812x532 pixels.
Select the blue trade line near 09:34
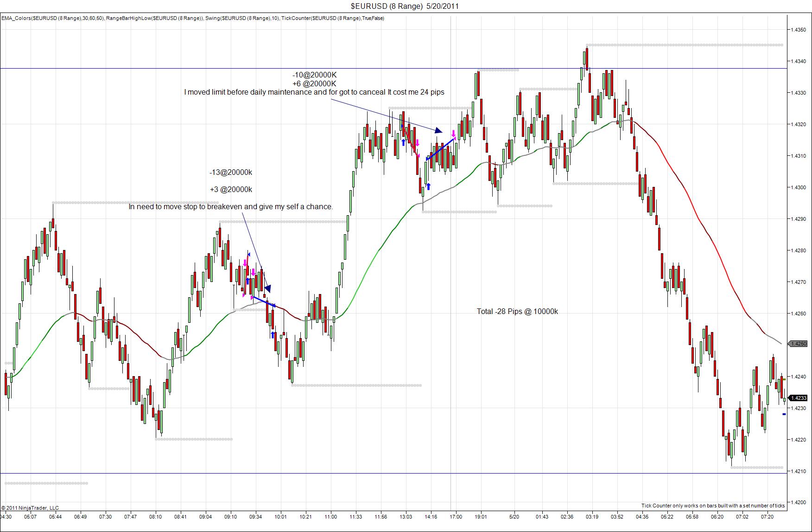pos(264,301)
